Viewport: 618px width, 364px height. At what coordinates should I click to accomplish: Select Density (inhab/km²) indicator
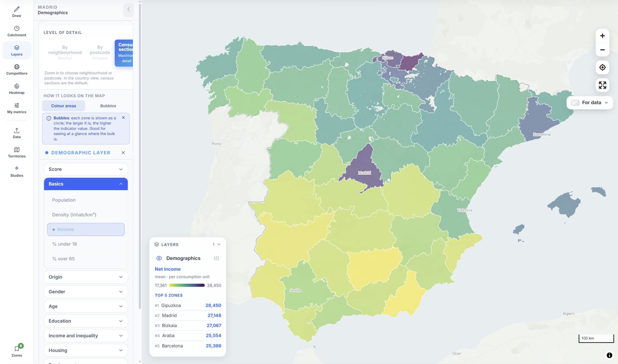pos(86,215)
